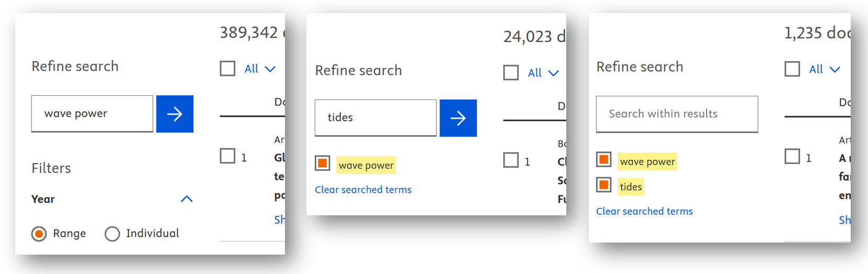Uncheck the "tides" searched term checkbox
Image resolution: width=868 pixels, height=274 pixels.
pyautogui.click(x=604, y=185)
